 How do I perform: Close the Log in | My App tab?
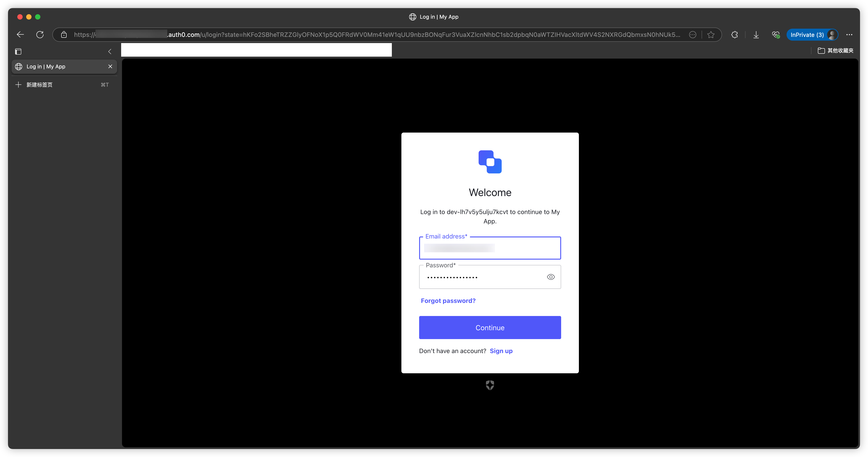coord(110,66)
